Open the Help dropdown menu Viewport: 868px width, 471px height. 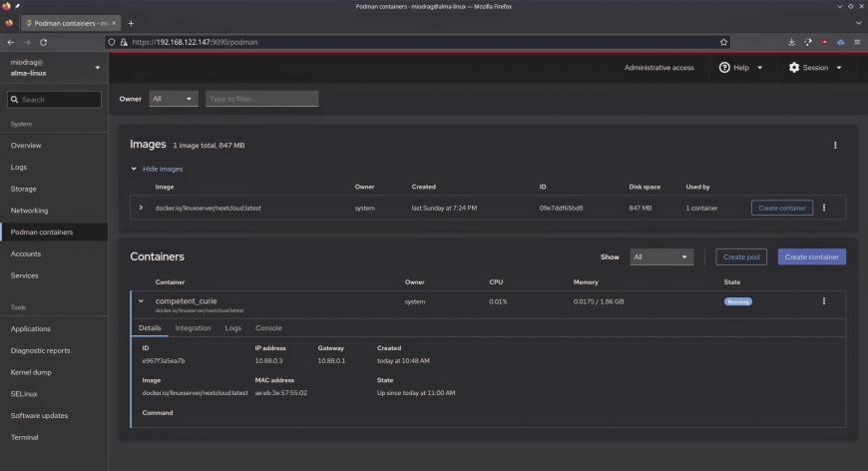pyautogui.click(x=740, y=68)
